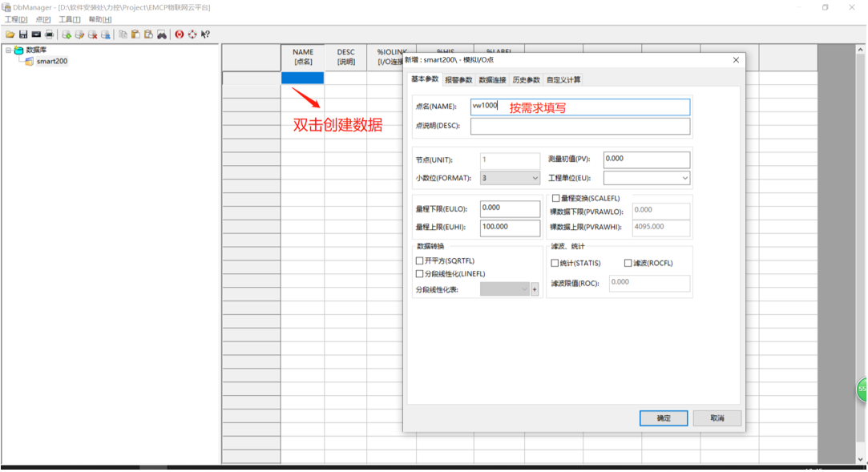Viewport: 868px width, 472px height.
Task: Open the 小数位(FORMAT) dropdown
Action: [534, 177]
